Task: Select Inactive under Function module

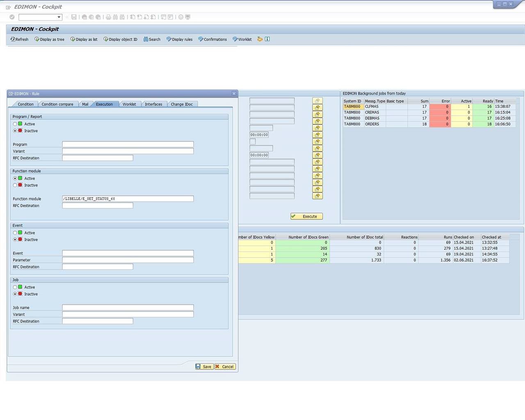Action: coord(15,185)
